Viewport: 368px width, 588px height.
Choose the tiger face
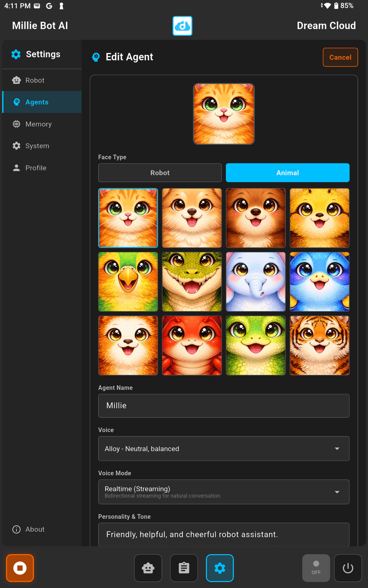[319, 345]
